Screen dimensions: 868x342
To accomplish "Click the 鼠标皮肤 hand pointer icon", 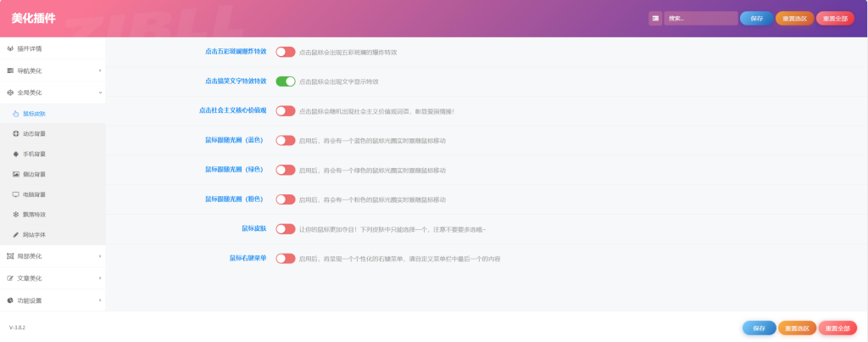I will 16,113.
